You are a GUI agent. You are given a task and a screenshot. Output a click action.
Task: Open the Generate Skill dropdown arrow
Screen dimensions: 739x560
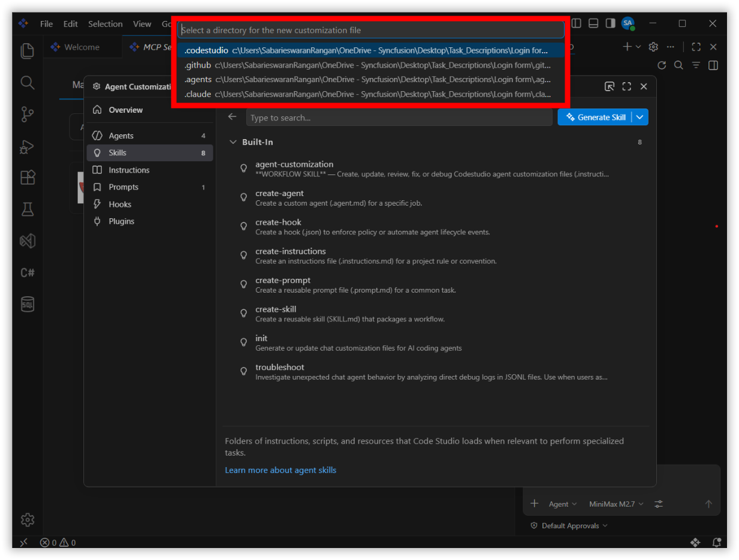click(x=640, y=118)
